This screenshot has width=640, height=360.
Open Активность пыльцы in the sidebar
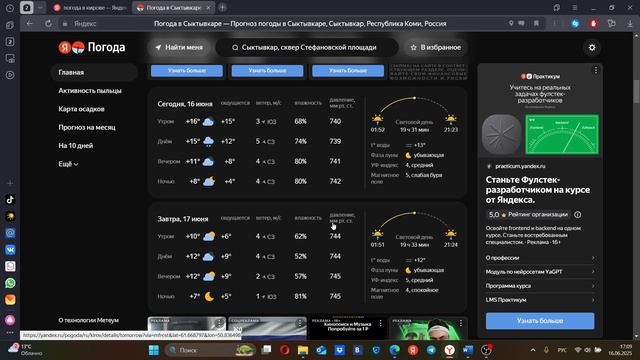(90, 91)
